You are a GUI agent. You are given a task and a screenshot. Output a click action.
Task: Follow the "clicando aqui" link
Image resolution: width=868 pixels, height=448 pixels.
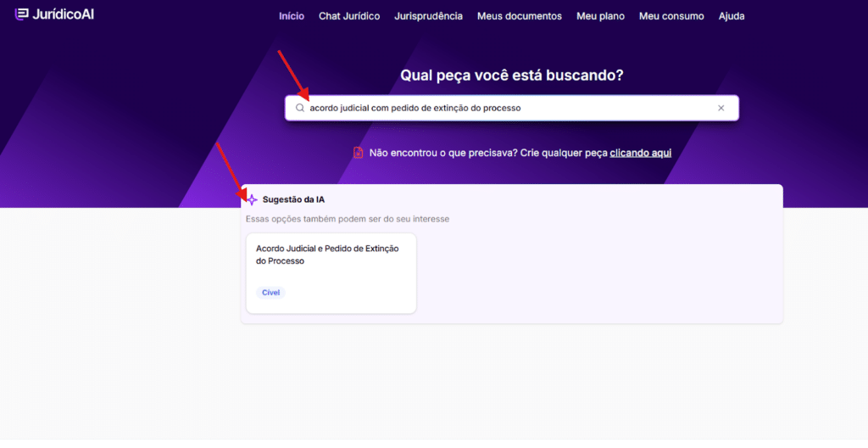(640, 153)
